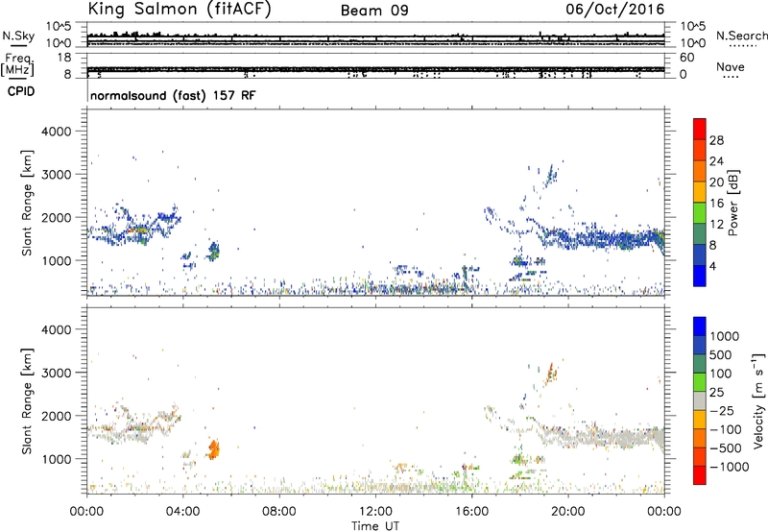The image size is (768, 532).
Task: Click the "normalsound (fast) 157 RF" text
Action: coord(173,95)
